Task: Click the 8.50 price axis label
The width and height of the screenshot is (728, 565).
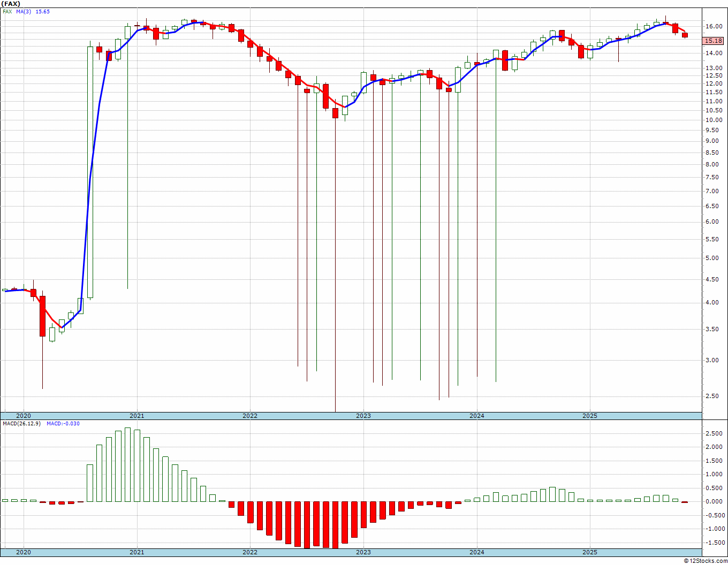Action: coord(713,152)
